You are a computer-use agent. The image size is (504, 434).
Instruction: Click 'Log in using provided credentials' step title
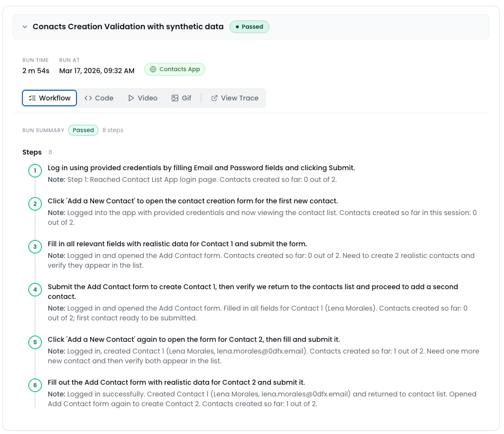[x=201, y=168]
